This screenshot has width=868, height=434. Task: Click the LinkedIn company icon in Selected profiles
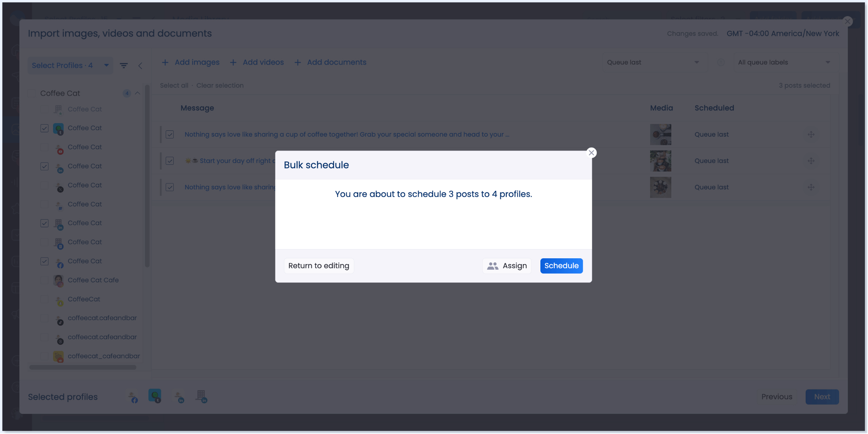[201, 396]
